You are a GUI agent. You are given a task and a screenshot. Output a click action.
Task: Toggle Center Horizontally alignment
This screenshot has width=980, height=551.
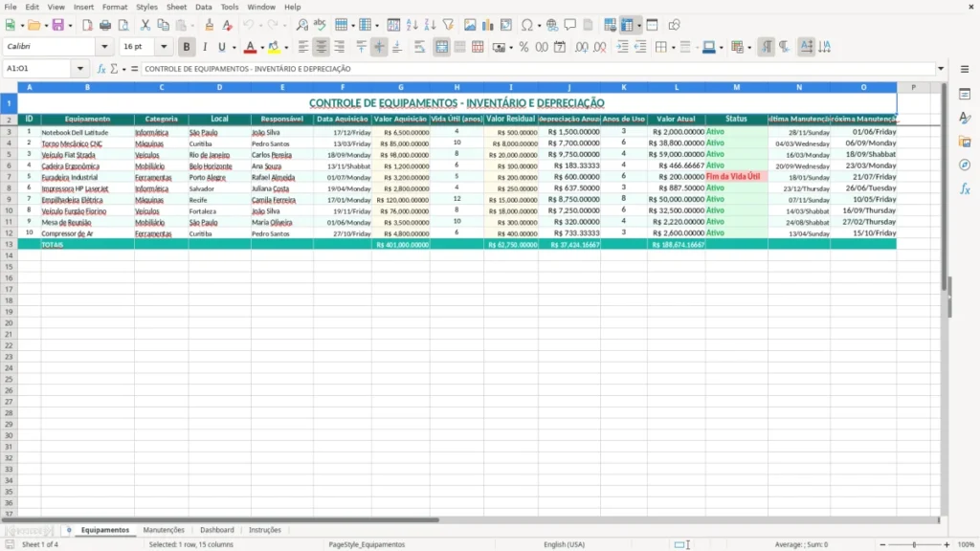click(x=322, y=47)
